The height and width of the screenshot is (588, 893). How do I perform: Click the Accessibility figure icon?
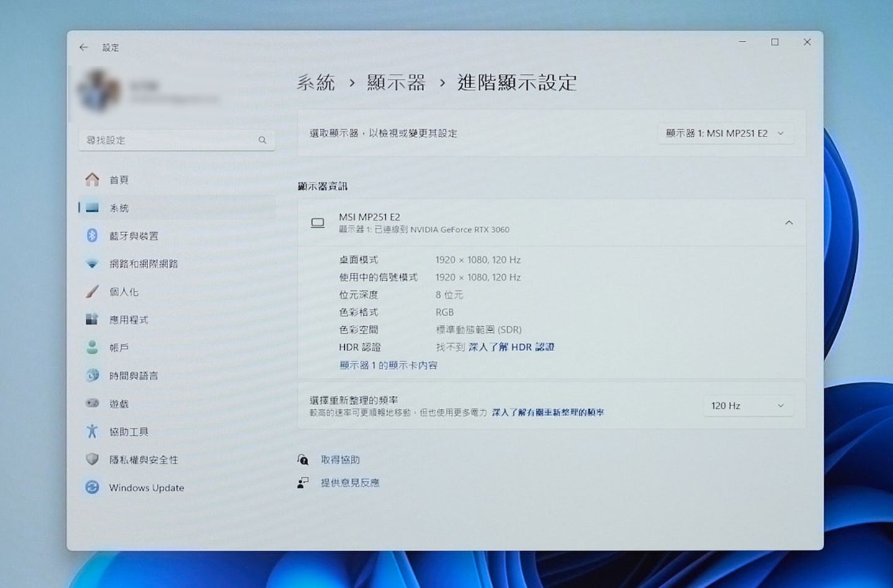(x=92, y=431)
